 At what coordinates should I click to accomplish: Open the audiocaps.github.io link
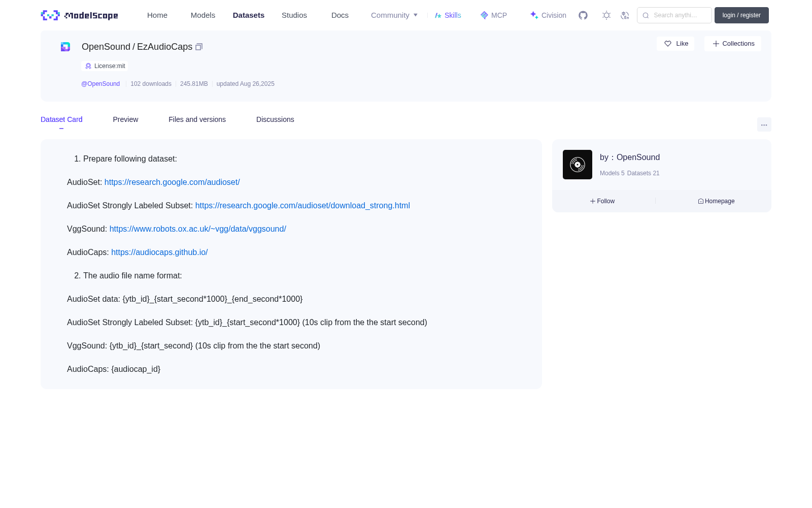click(x=159, y=252)
